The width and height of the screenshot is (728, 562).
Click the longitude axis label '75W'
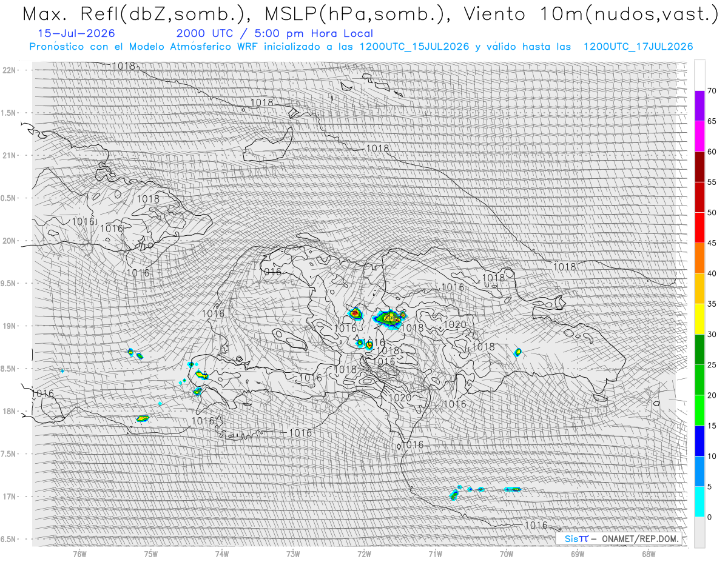(151, 554)
